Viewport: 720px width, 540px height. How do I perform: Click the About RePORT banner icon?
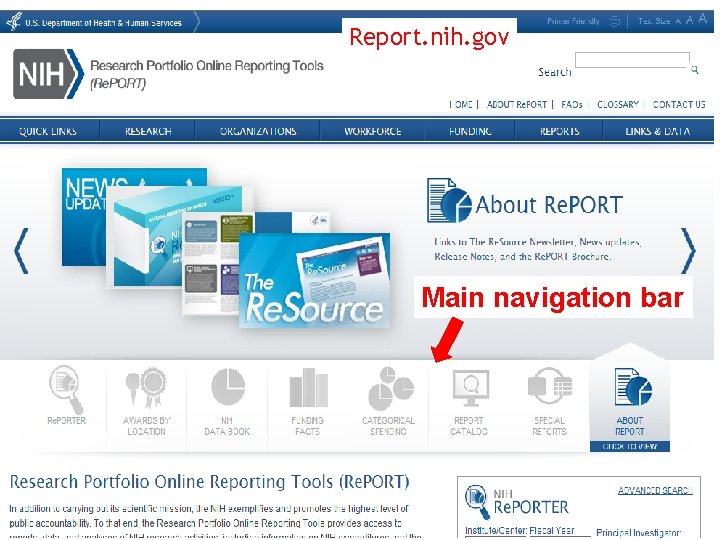point(449,201)
